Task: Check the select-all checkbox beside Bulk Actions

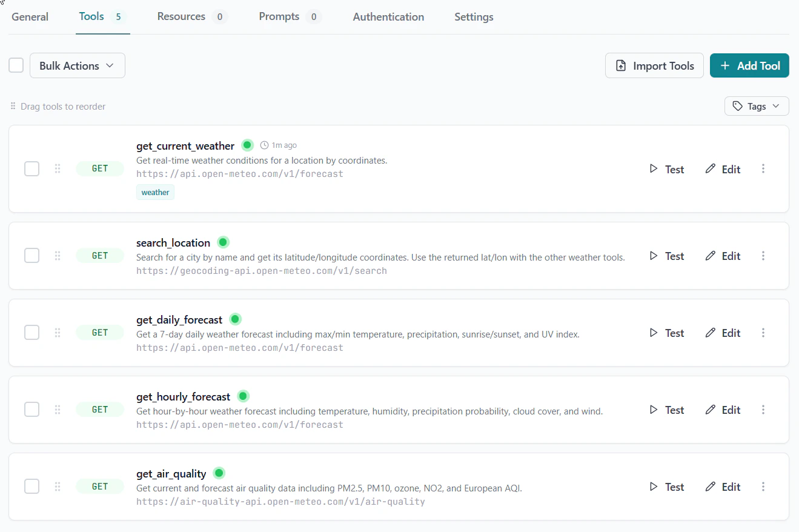Action: pyautogui.click(x=16, y=65)
